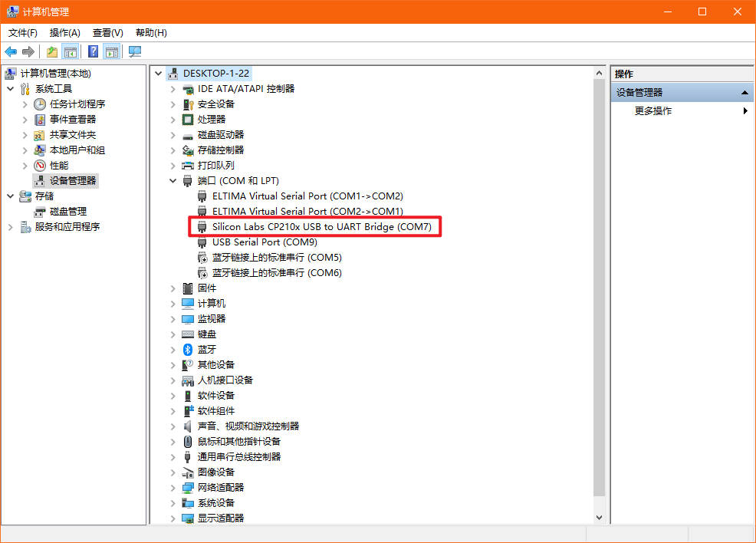Expand the 网络适配器 category
Image resolution: width=756 pixels, height=543 pixels.
click(173, 487)
